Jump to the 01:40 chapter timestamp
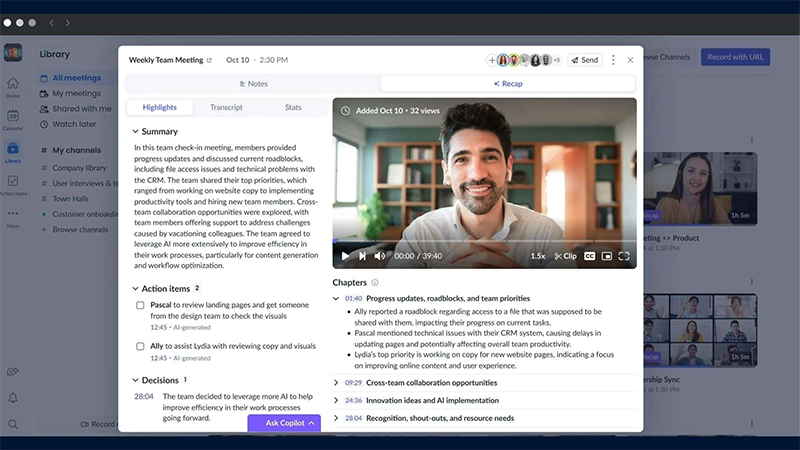The image size is (800, 450). (354, 298)
